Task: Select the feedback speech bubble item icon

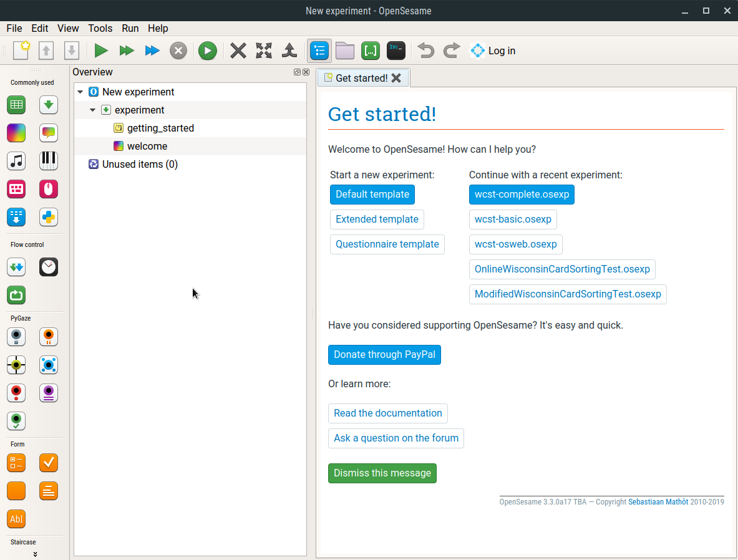Action: (49, 133)
